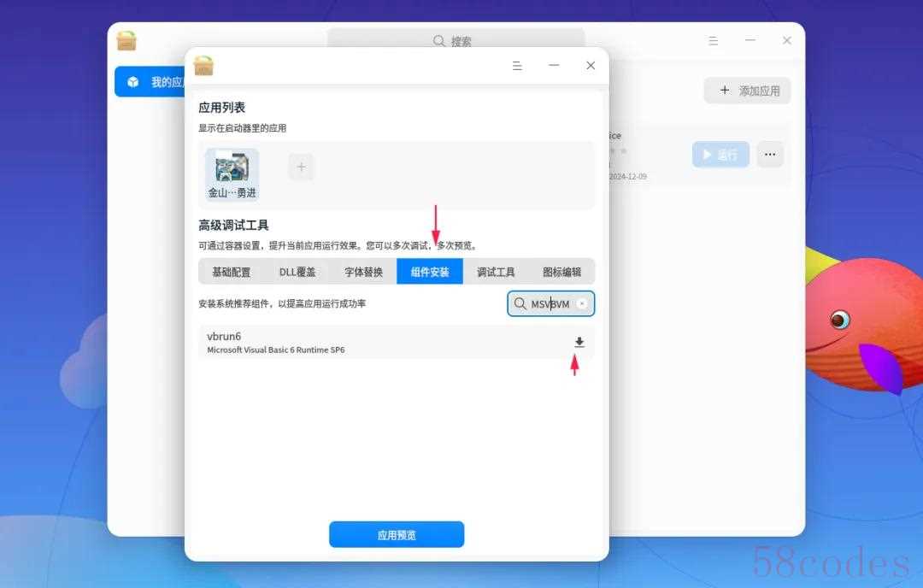Click the 运行 button
Screen dimensions: 923x588
click(720, 155)
